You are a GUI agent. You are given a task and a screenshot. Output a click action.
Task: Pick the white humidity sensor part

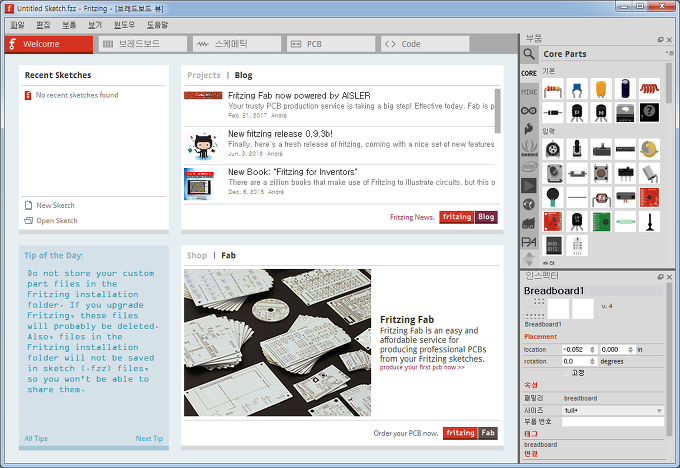[x=577, y=245]
